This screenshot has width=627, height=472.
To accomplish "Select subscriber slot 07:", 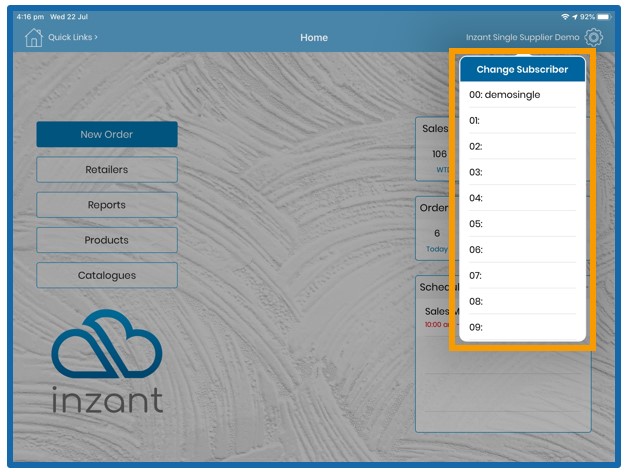I will (x=522, y=276).
